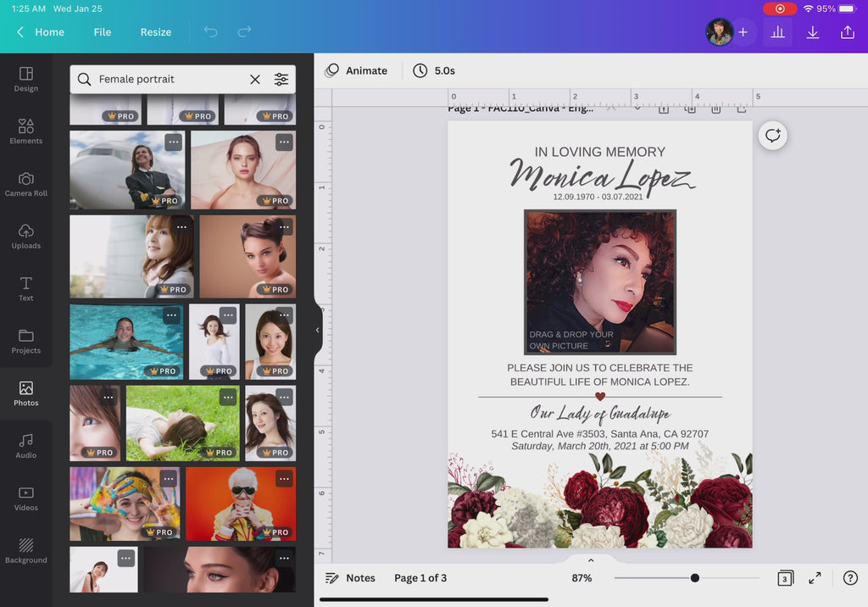
Task: Select the Monica Lopez script title
Action: (x=601, y=177)
